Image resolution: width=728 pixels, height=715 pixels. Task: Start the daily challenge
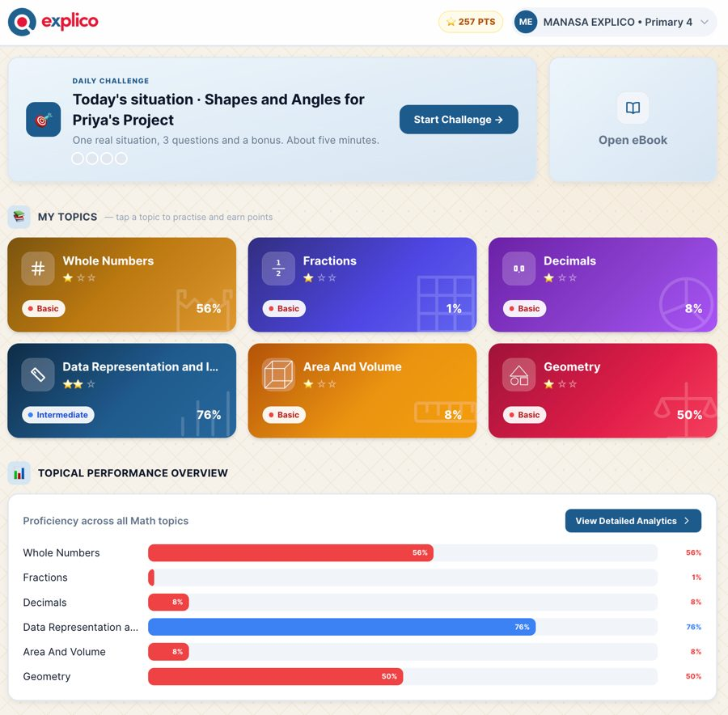tap(459, 120)
